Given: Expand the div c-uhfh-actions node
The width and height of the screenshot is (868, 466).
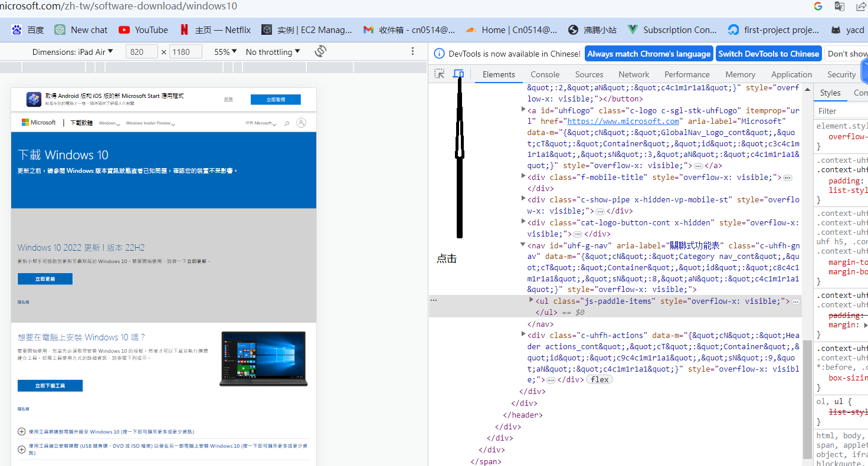Looking at the screenshot, I should [523, 334].
